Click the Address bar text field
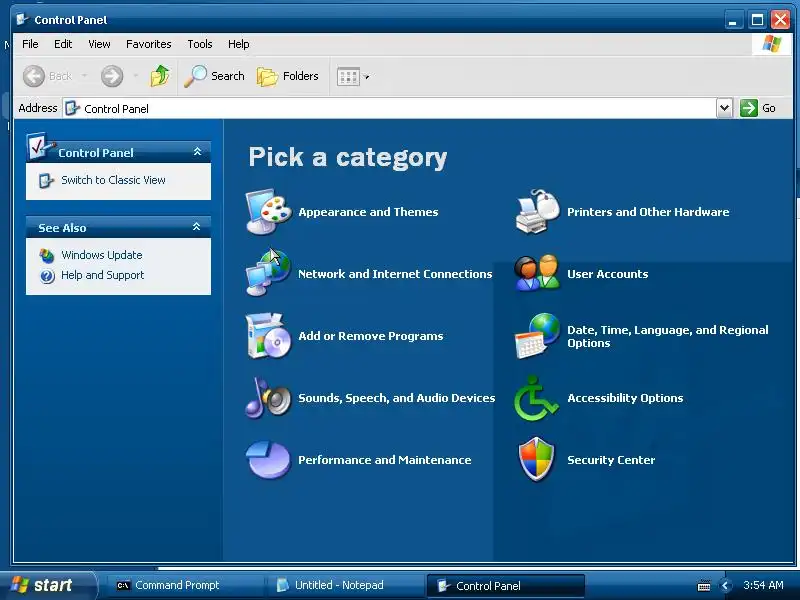 [x=390, y=108]
